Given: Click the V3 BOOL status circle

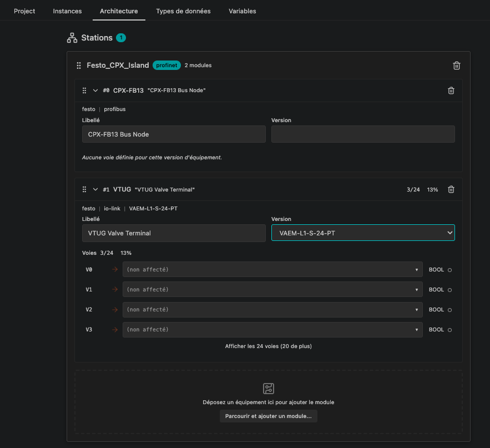Looking at the screenshot, I should pos(449,330).
